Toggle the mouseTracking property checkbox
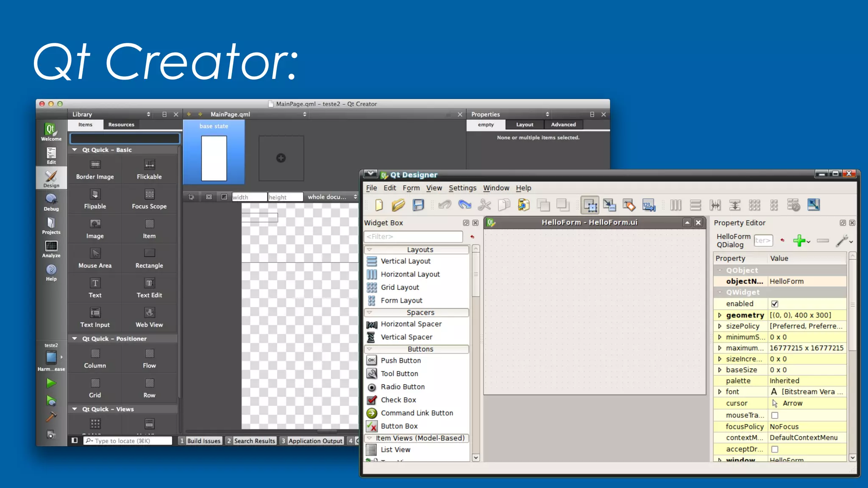This screenshot has width=868, height=488. pyautogui.click(x=775, y=415)
